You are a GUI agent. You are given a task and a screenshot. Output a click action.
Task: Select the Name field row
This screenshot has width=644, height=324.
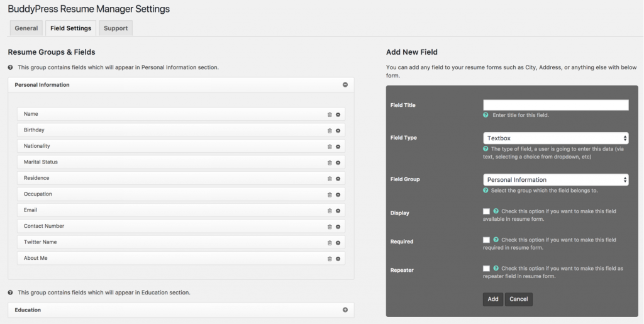(x=181, y=114)
